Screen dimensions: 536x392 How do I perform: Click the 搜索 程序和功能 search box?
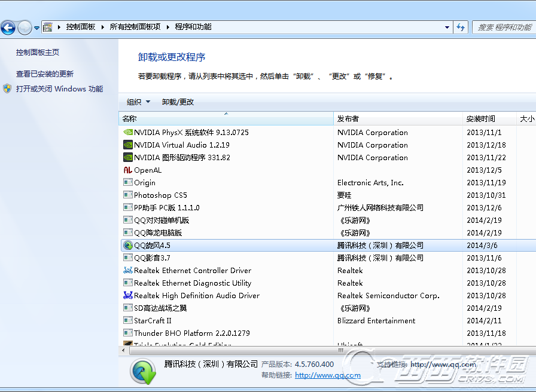pyautogui.click(x=504, y=27)
